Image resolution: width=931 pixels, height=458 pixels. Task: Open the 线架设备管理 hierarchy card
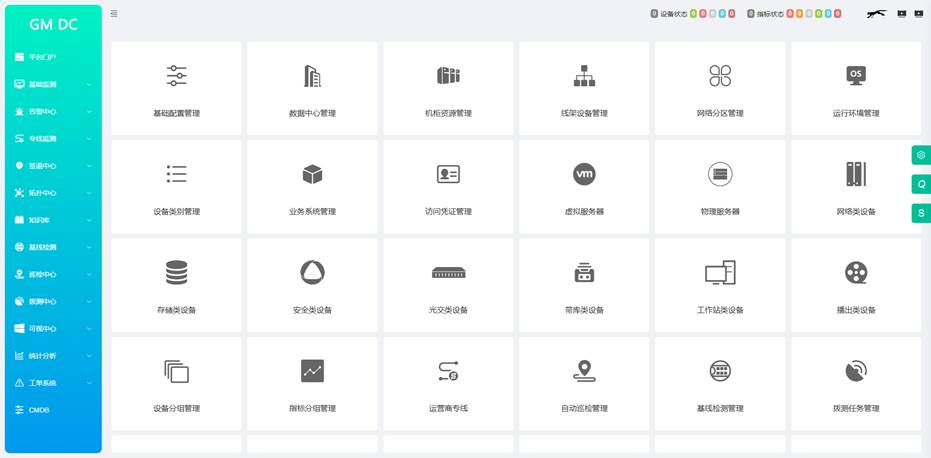pyautogui.click(x=584, y=89)
